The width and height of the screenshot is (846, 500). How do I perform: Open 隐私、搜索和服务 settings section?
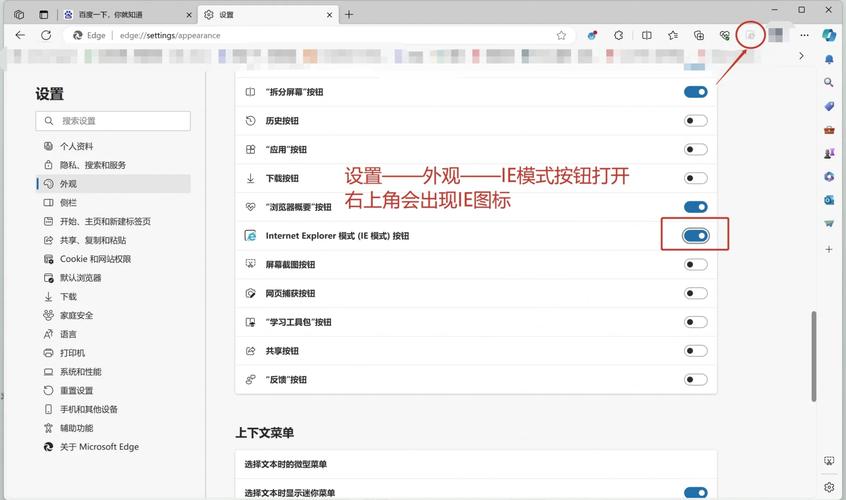113,165
